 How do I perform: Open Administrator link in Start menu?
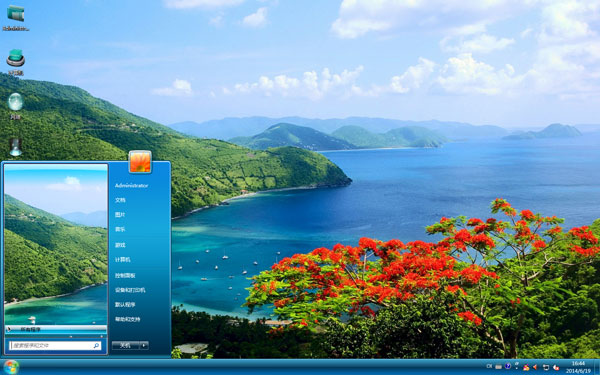pyautogui.click(x=131, y=186)
